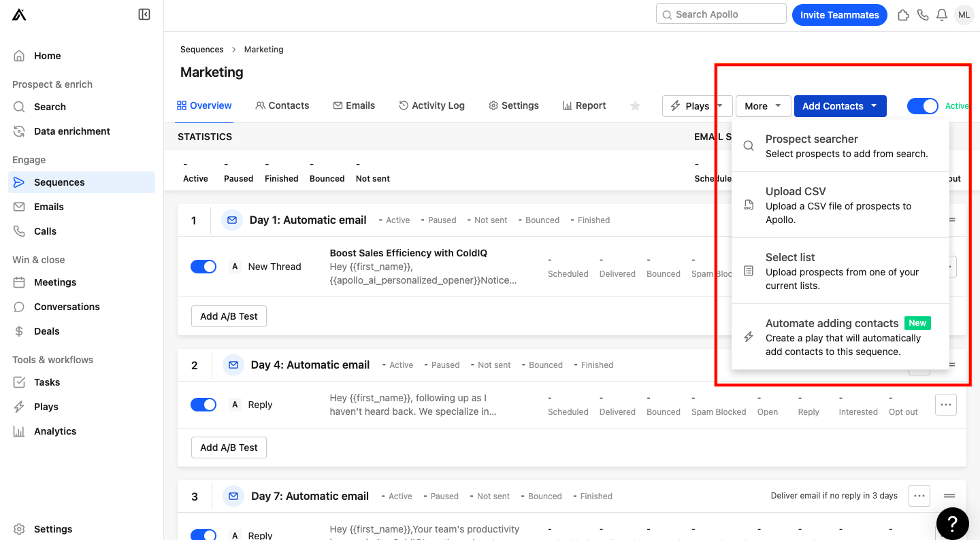
Task: Open the More dropdown button
Action: (x=763, y=106)
